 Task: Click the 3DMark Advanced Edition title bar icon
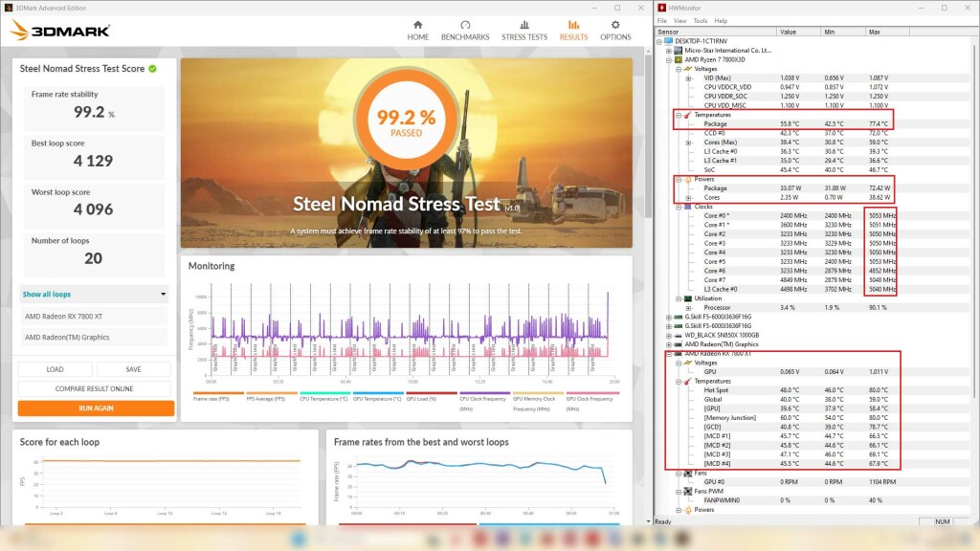[8, 8]
